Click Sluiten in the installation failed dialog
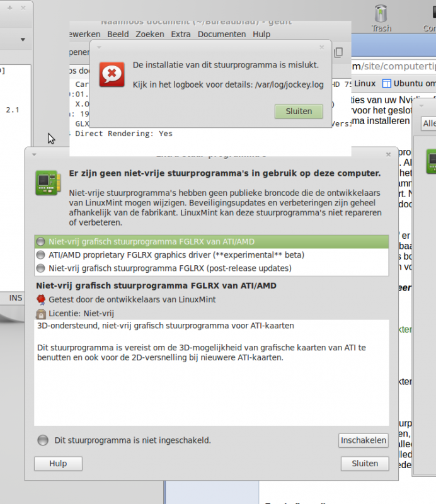Screen dimensions: 436x504 299,112
